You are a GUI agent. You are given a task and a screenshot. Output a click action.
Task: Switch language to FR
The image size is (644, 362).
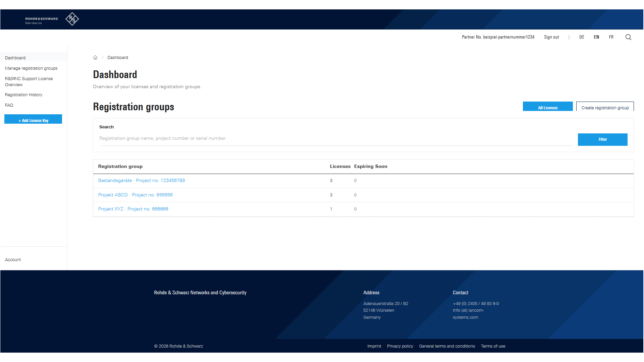point(611,37)
